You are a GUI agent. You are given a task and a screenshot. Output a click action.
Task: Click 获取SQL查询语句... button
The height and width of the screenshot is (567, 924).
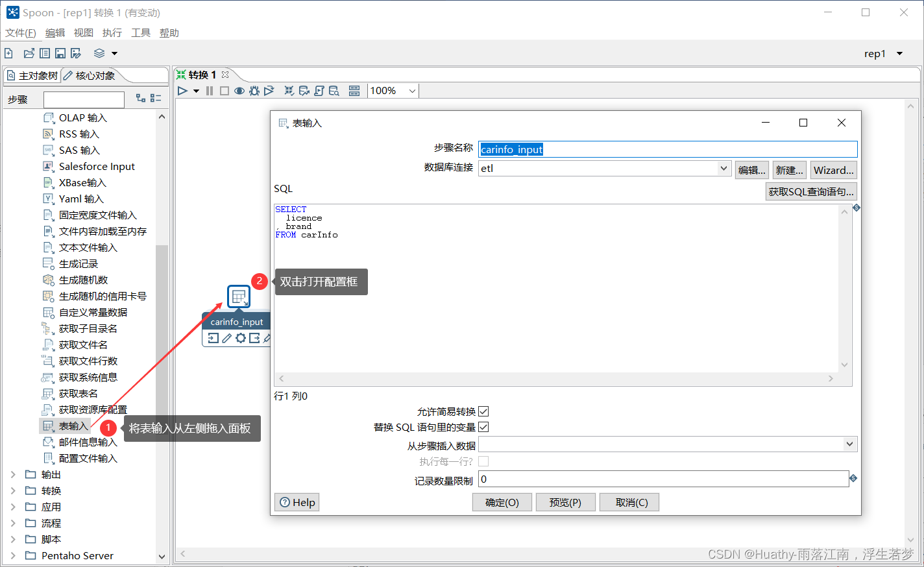811,191
